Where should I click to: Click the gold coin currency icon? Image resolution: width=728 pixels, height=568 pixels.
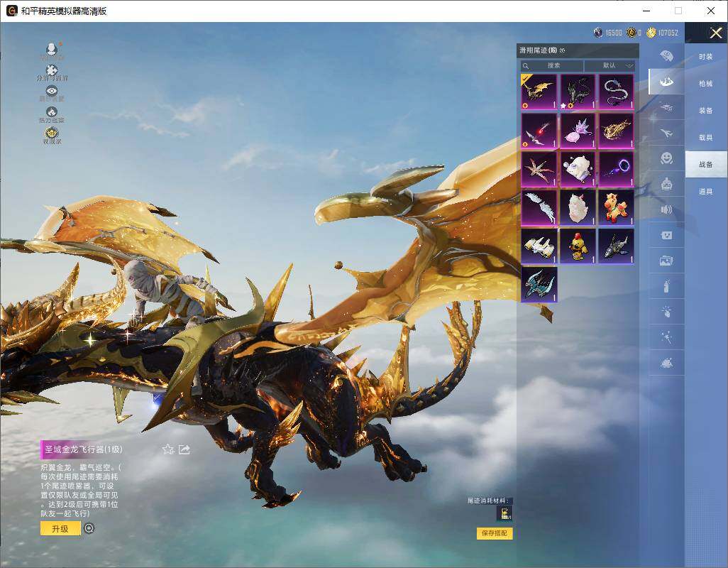651,33
